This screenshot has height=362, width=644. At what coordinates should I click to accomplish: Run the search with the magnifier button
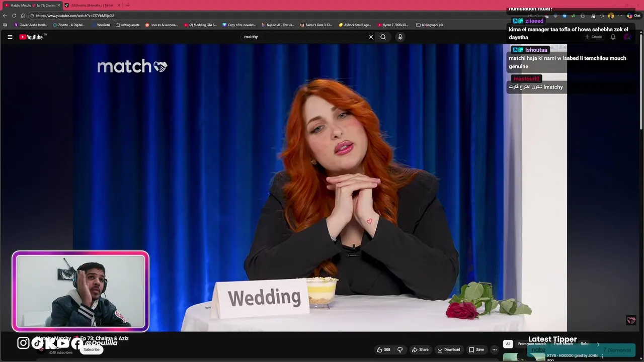point(383,37)
